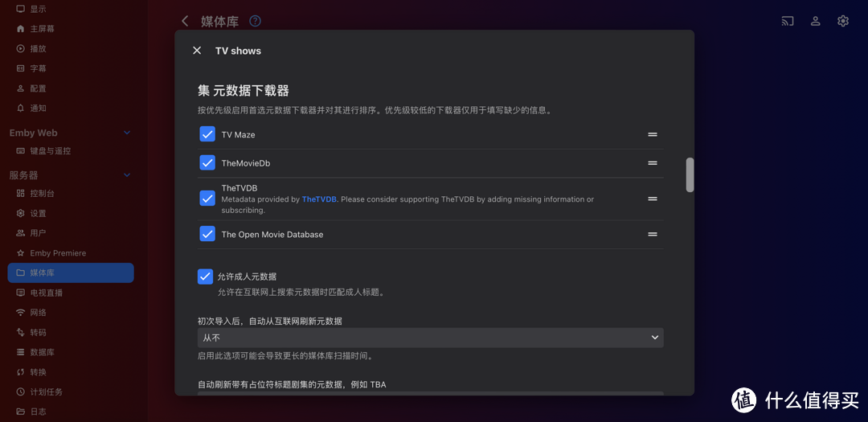Screen dimensions: 868x422
Task: Click the live TV icon beside 电视直播
Action: click(20, 293)
